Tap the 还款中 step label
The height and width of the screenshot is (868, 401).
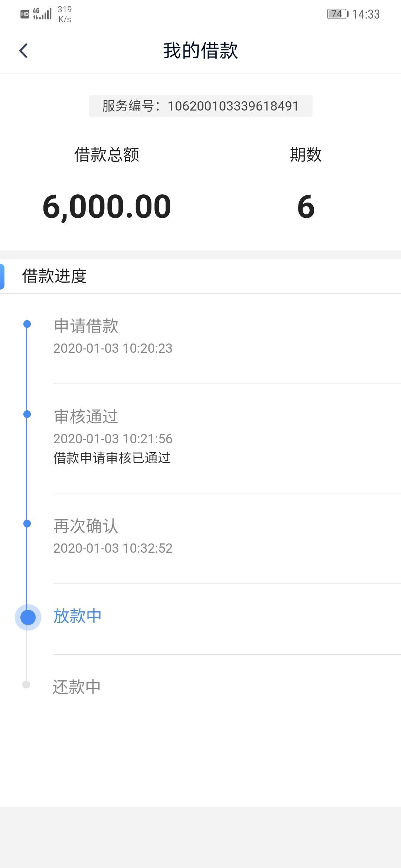[x=76, y=687]
